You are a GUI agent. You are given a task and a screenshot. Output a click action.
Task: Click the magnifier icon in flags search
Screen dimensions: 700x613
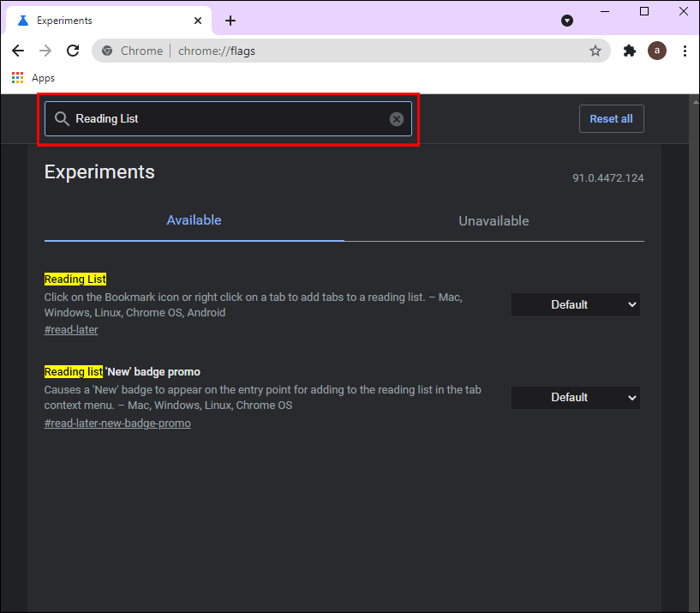tap(62, 119)
